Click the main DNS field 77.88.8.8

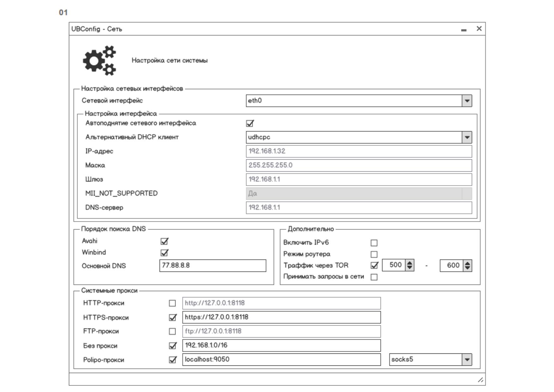212,266
